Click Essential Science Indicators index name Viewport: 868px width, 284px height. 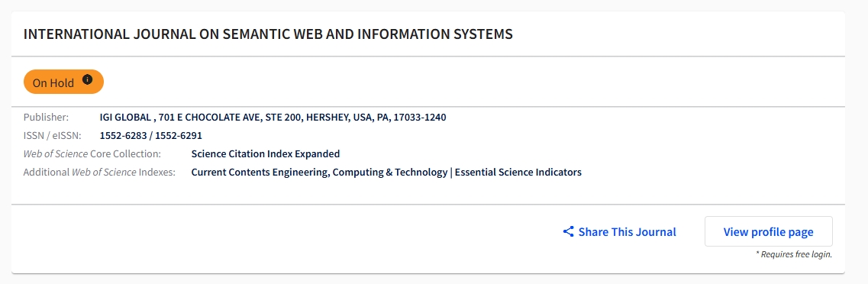tap(518, 173)
